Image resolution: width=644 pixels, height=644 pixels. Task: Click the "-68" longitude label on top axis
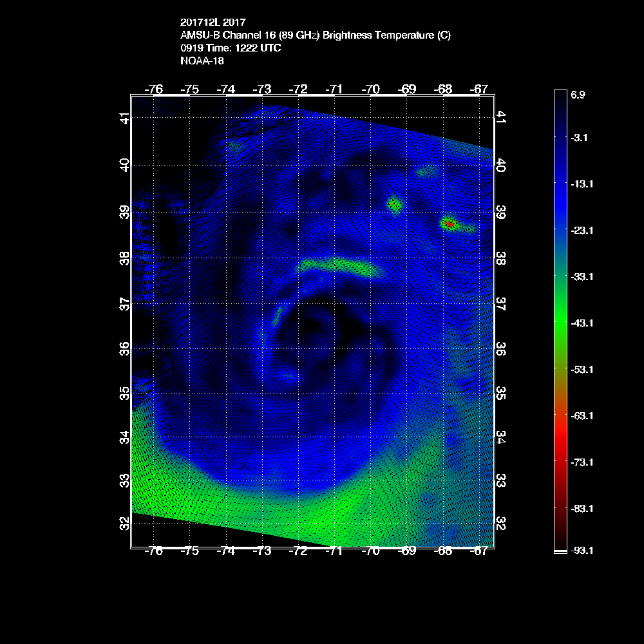pos(443,89)
